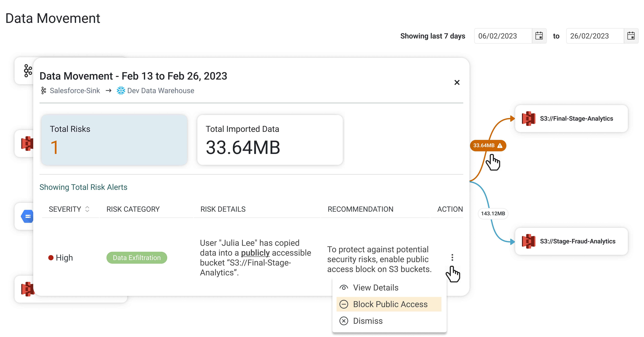
Task: Choose Block Public Access from the action menu
Action: coord(389,304)
